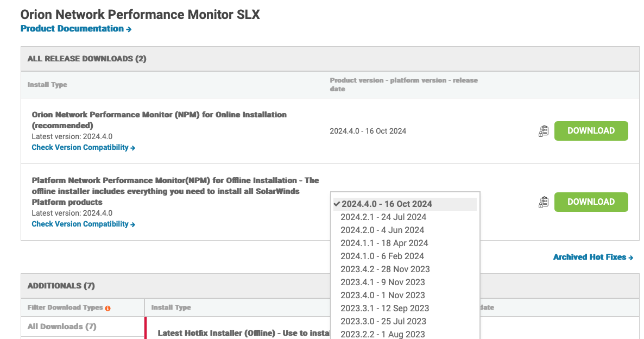Download the NPM Offline Installation package
Viewport: 644px width, 339px height.
[x=591, y=202]
